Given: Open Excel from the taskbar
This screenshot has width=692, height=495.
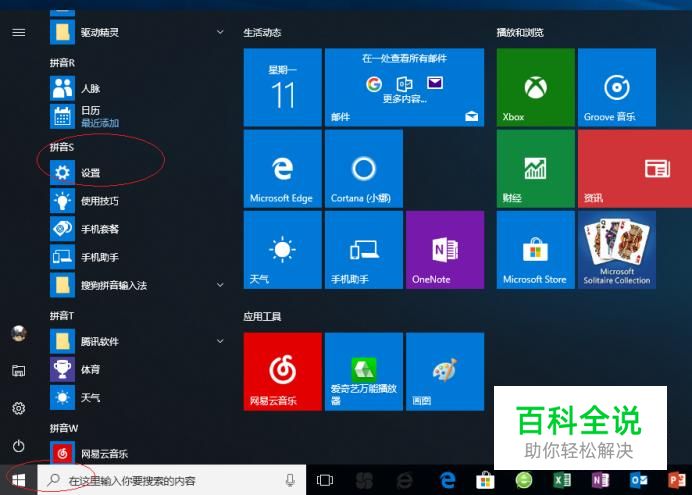Looking at the screenshot, I should (x=562, y=480).
